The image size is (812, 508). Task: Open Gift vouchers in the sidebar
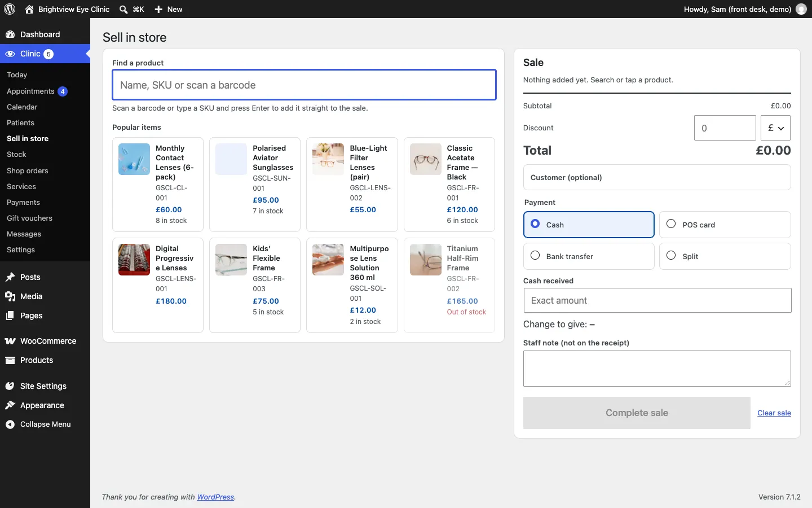29,218
